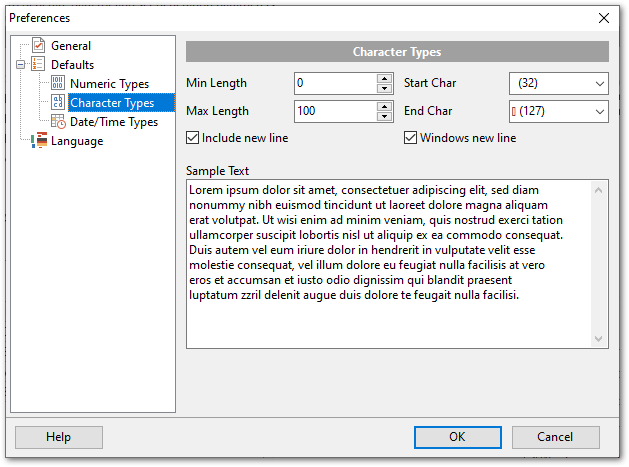The height and width of the screenshot is (467, 629).
Task: Open the General preferences page
Action: (71, 46)
